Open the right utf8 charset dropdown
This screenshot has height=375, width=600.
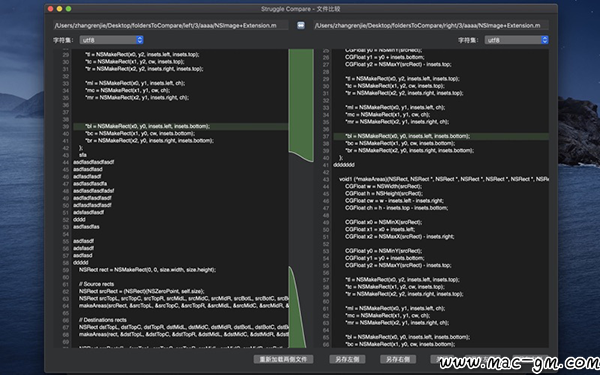[517, 40]
